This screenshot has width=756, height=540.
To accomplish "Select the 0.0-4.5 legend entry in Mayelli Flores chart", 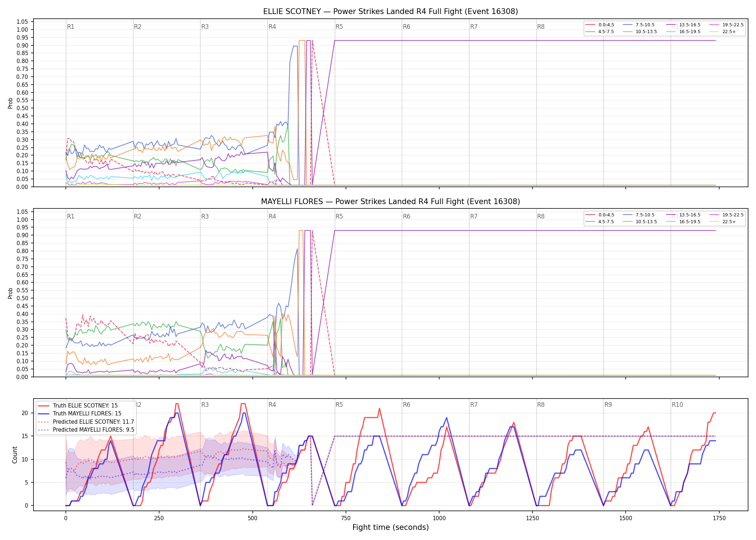I will click(x=600, y=215).
